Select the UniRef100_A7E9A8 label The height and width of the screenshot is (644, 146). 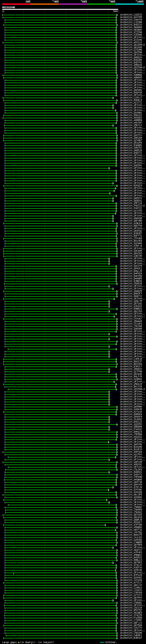[131, 35]
